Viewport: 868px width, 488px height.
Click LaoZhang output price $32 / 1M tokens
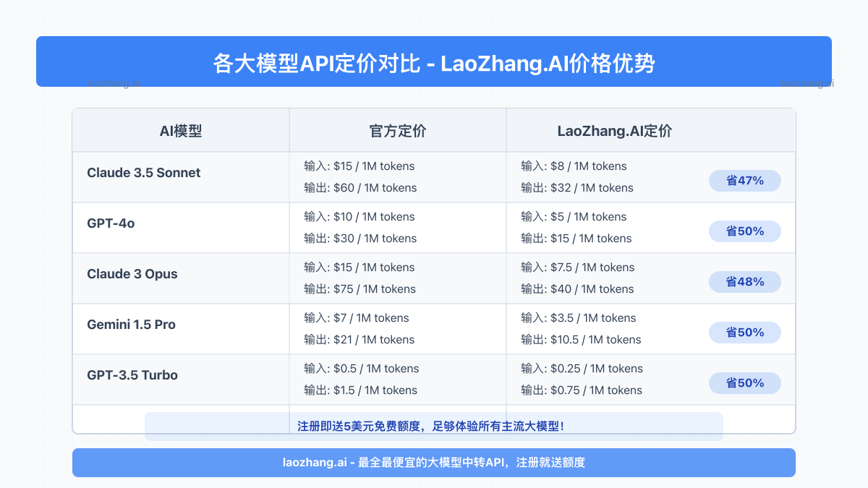coord(577,188)
